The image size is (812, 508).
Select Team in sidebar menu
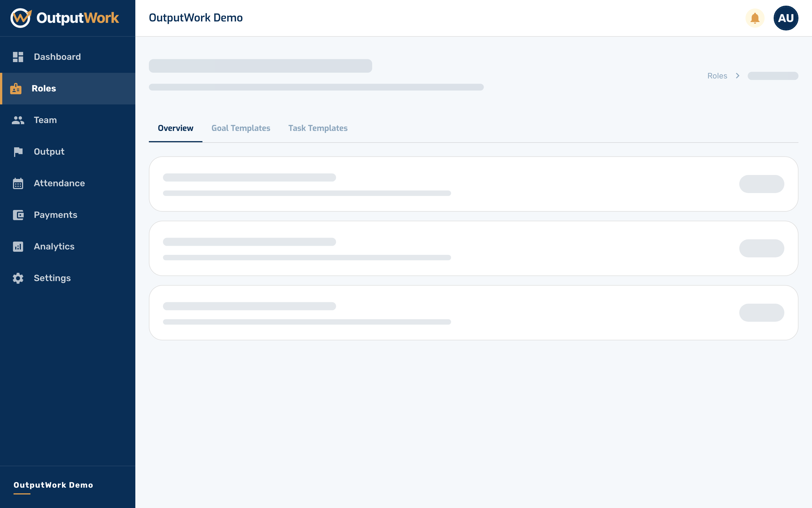click(x=45, y=120)
